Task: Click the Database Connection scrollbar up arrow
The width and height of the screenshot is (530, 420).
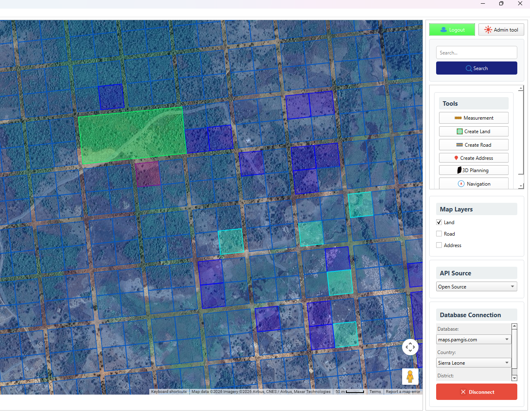Action: pyautogui.click(x=514, y=327)
